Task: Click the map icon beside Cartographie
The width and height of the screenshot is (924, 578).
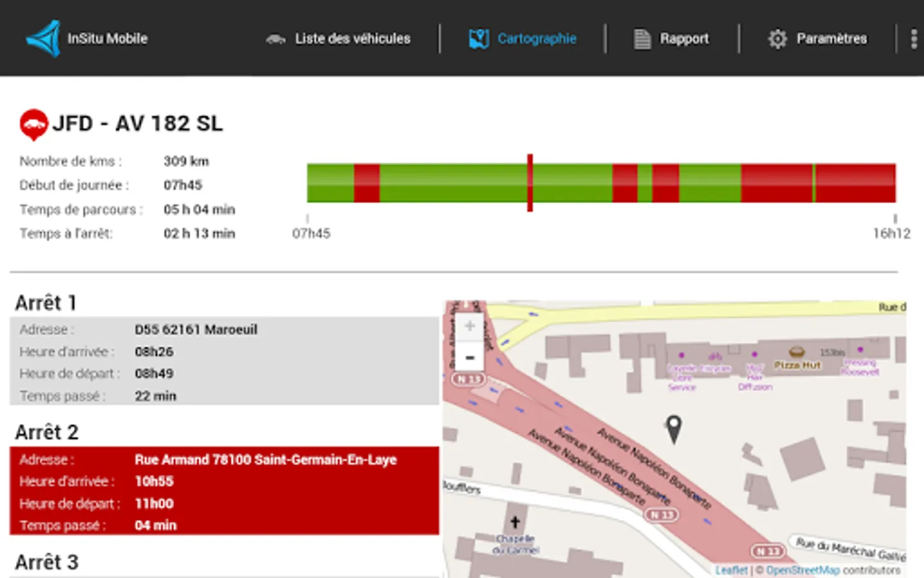Action: [479, 39]
